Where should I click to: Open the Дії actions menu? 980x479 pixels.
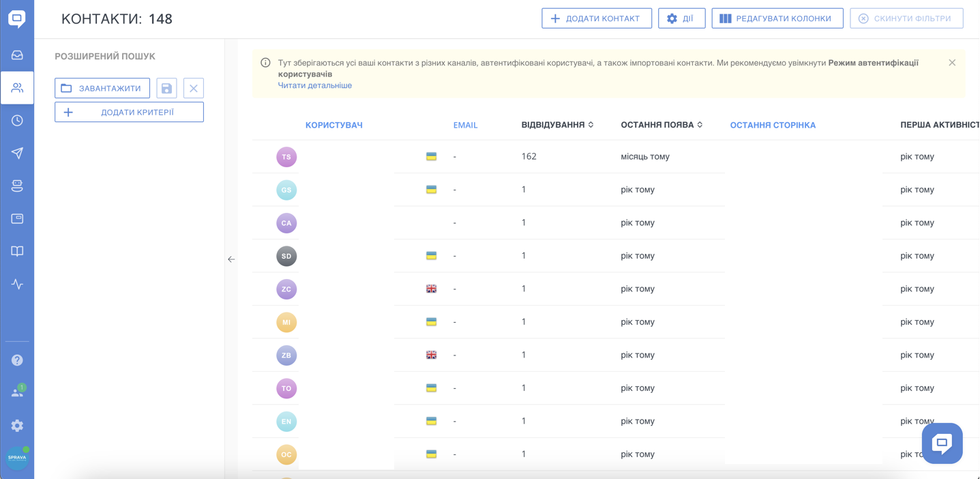(681, 18)
